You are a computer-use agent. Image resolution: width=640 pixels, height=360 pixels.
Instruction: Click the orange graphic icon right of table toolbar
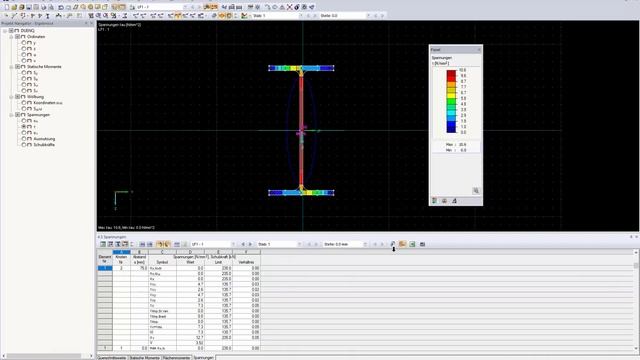tap(402, 244)
